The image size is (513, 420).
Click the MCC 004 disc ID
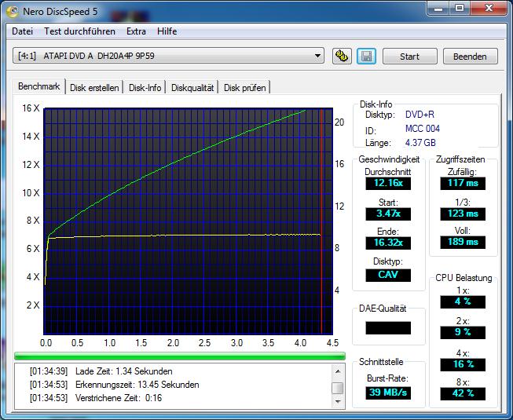pyautogui.click(x=423, y=129)
